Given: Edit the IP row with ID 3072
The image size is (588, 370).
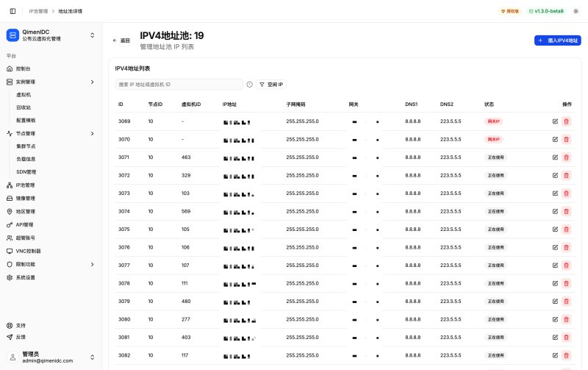Looking at the screenshot, I should click(555, 175).
